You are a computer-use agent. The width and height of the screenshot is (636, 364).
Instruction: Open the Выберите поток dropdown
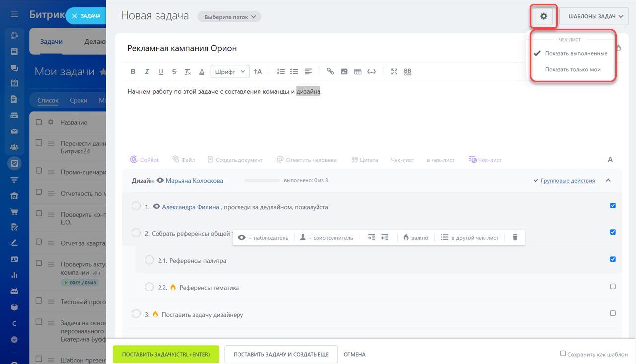coord(230,16)
